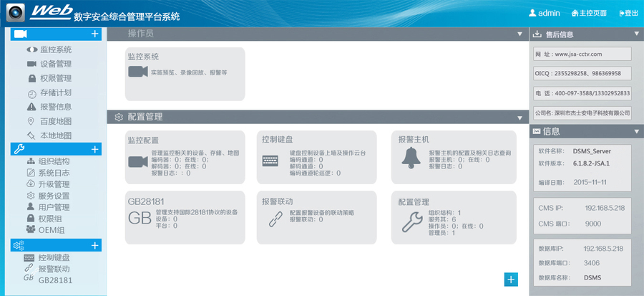Click the camera icon next to 设备管理
644x296 pixels.
pyautogui.click(x=32, y=64)
